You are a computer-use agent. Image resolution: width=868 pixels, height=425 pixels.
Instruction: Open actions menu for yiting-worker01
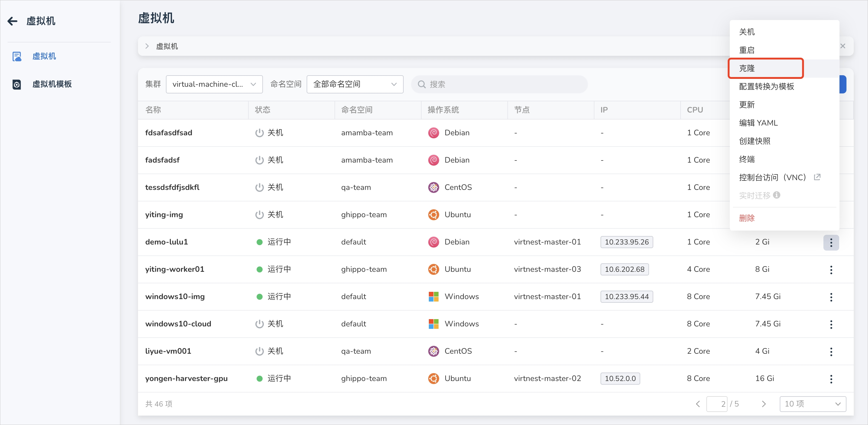pyautogui.click(x=831, y=270)
